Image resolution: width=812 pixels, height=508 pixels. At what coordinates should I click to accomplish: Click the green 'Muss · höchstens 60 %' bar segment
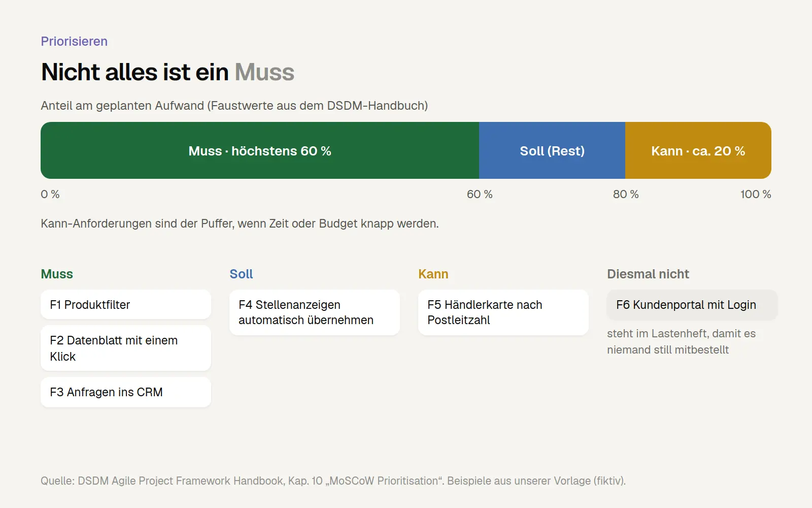(260, 150)
